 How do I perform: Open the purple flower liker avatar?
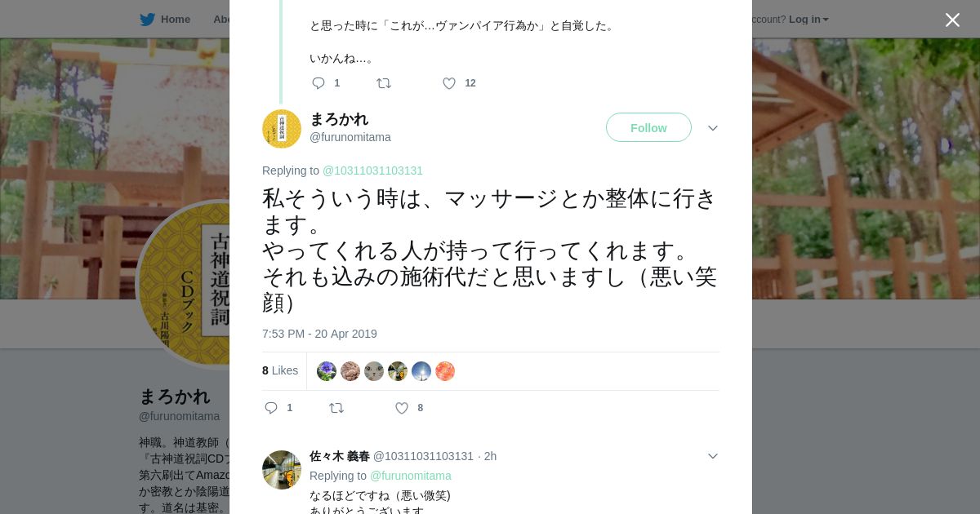(x=327, y=371)
